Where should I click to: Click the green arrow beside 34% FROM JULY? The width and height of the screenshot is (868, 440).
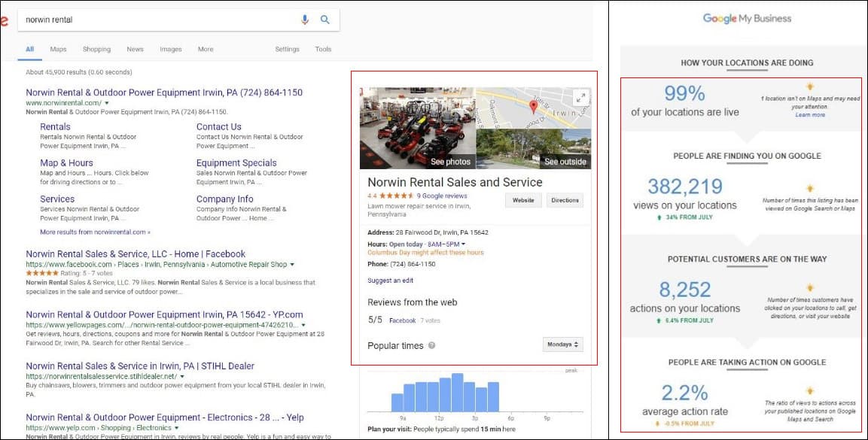(659, 218)
